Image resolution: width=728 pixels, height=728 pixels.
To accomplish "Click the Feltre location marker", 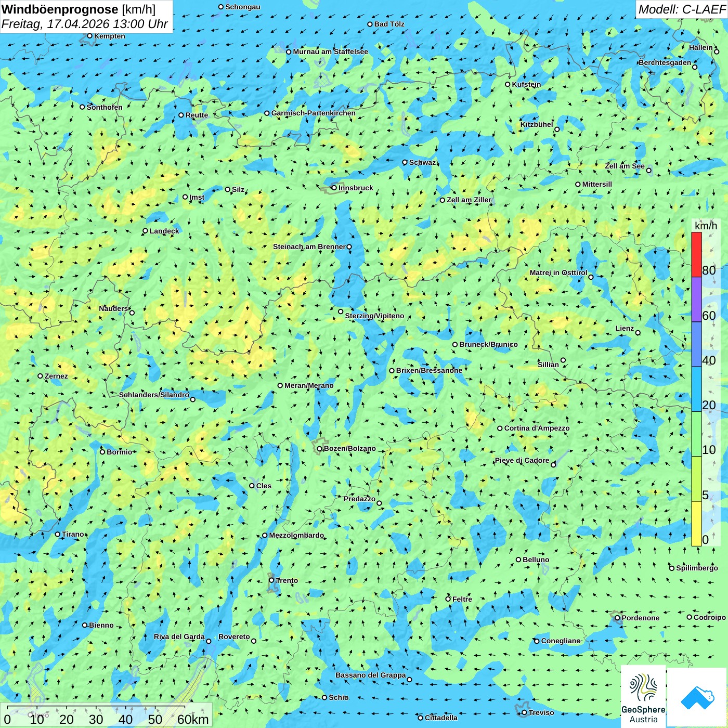I will pyautogui.click(x=448, y=599).
